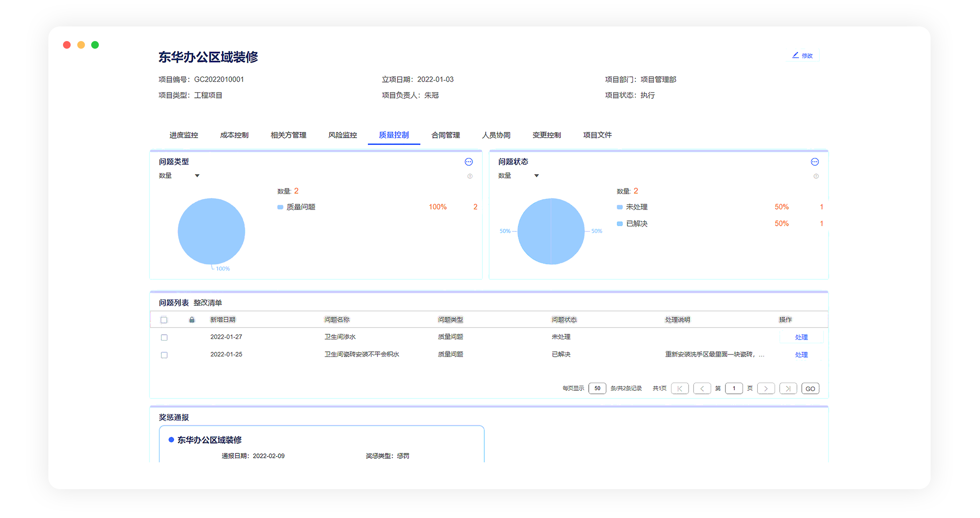The height and width of the screenshot is (518, 980).
Task: Jump to last page of records
Action: click(788, 388)
